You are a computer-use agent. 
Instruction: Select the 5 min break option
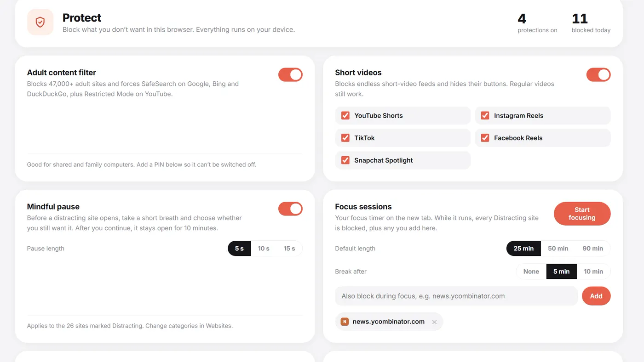click(561, 271)
